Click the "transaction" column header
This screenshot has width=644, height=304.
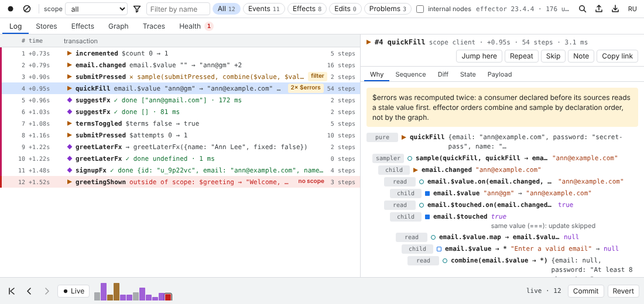(81, 41)
